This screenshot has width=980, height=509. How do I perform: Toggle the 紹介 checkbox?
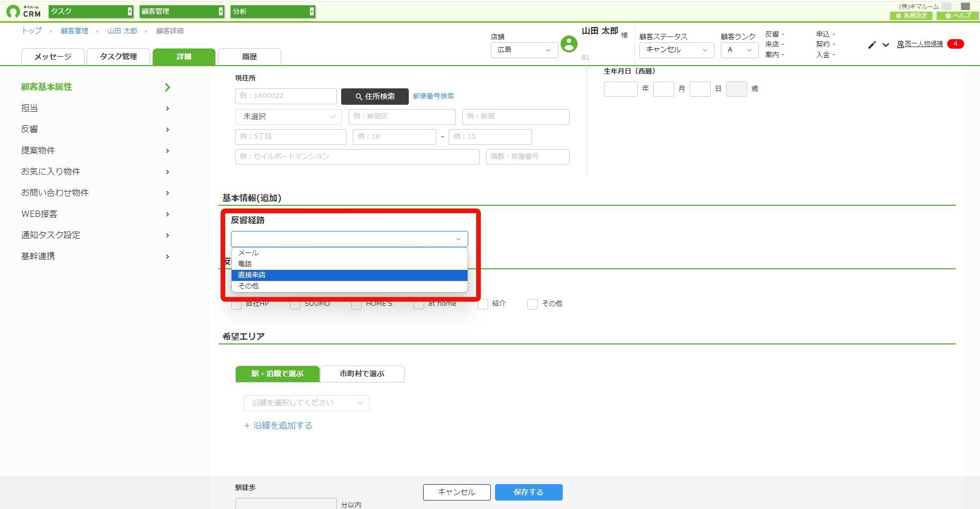(482, 304)
